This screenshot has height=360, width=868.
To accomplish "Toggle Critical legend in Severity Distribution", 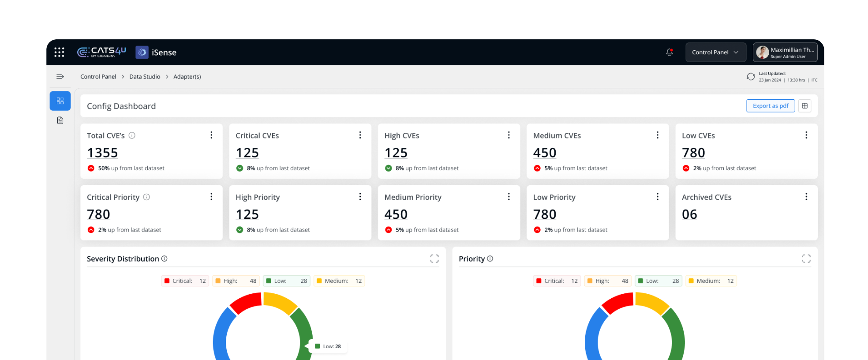I will click(185, 281).
